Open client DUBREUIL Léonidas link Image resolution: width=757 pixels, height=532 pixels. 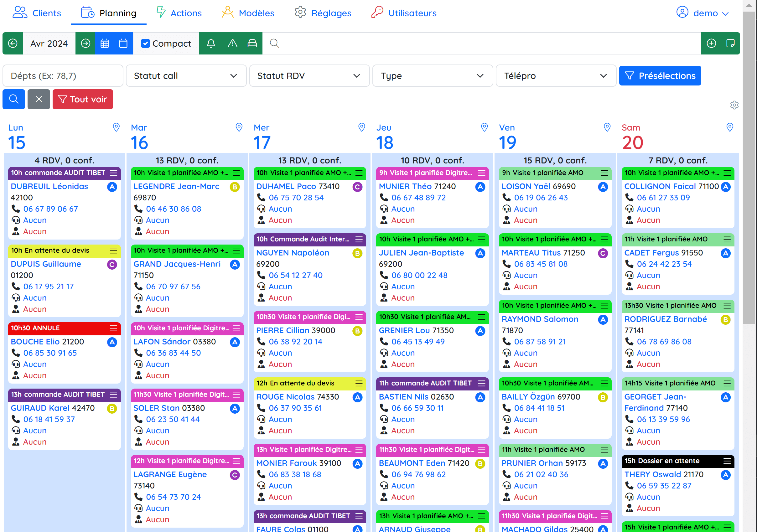click(x=49, y=186)
